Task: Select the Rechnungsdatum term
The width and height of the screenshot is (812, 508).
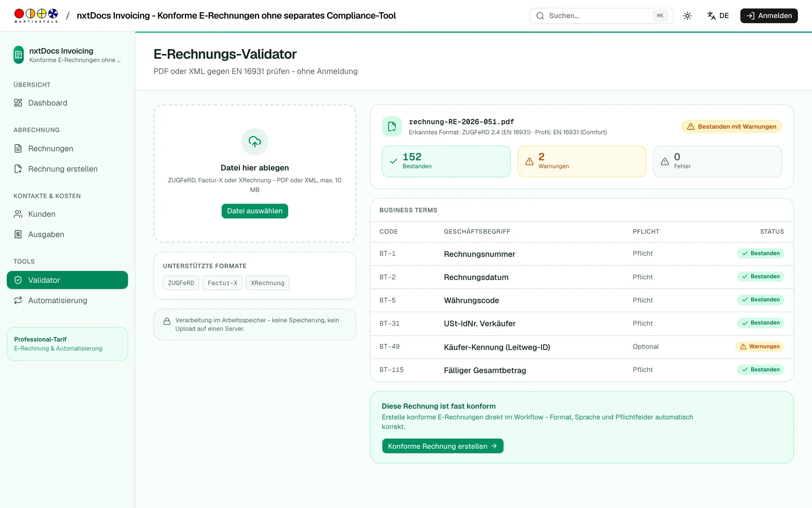Action: pyautogui.click(x=476, y=277)
